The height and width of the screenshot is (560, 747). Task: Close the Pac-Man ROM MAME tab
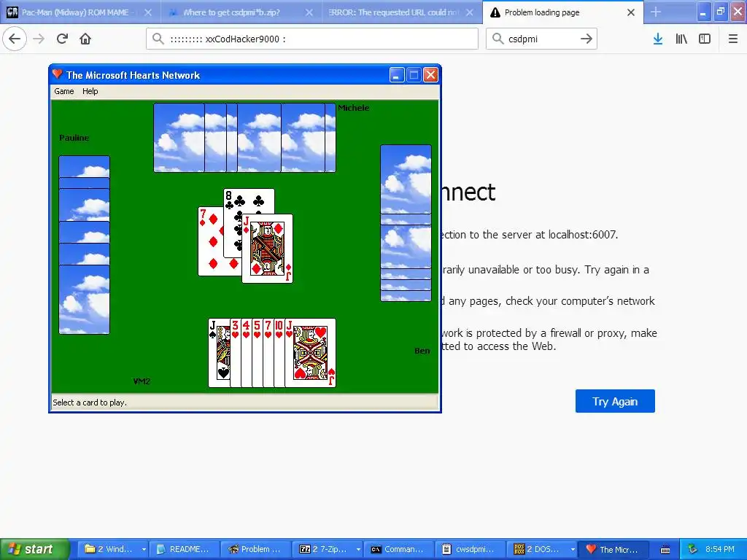(x=148, y=12)
